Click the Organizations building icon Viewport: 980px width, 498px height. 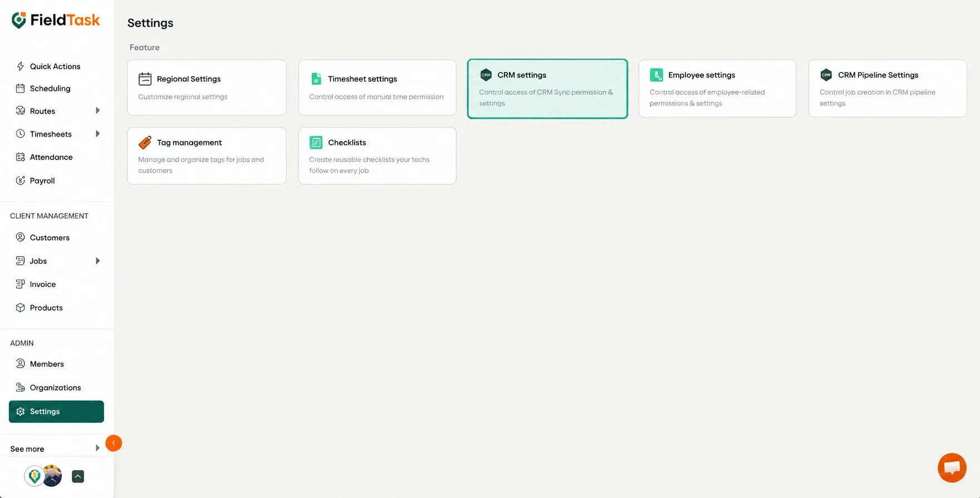pos(21,387)
